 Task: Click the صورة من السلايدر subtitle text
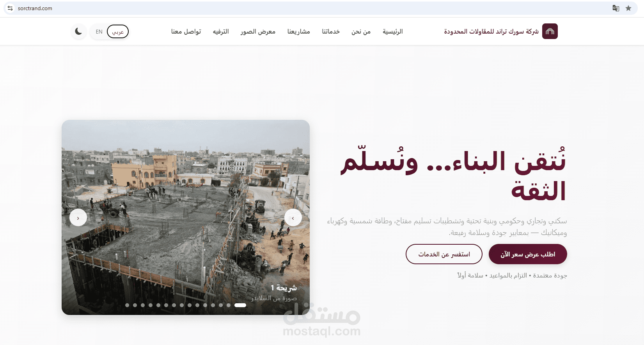coord(274,298)
